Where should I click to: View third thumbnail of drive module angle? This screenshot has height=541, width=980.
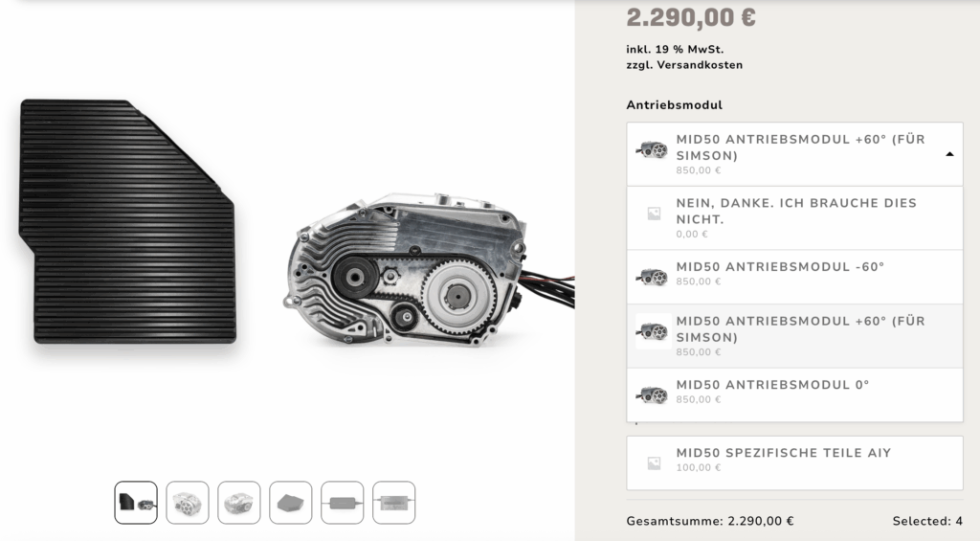point(238,503)
